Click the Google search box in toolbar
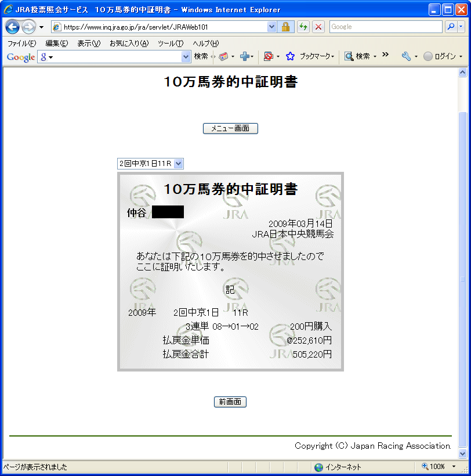The image size is (471, 476). coord(386,27)
